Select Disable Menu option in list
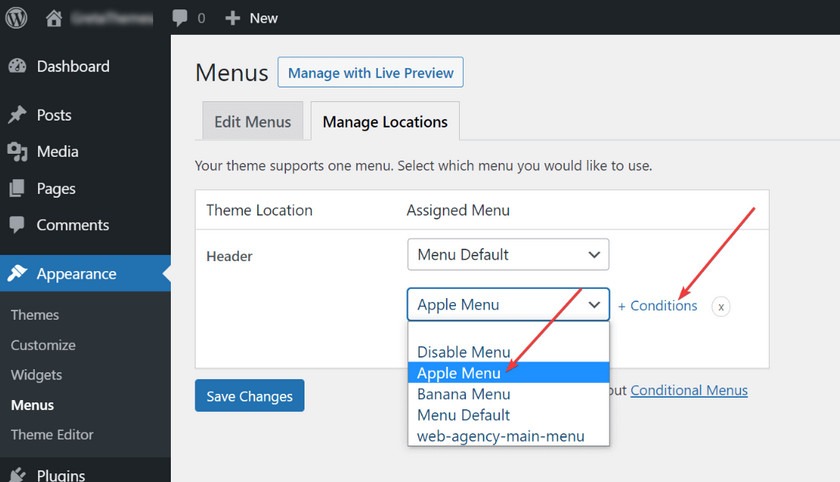The width and height of the screenshot is (840, 482). (x=464, y=352)
